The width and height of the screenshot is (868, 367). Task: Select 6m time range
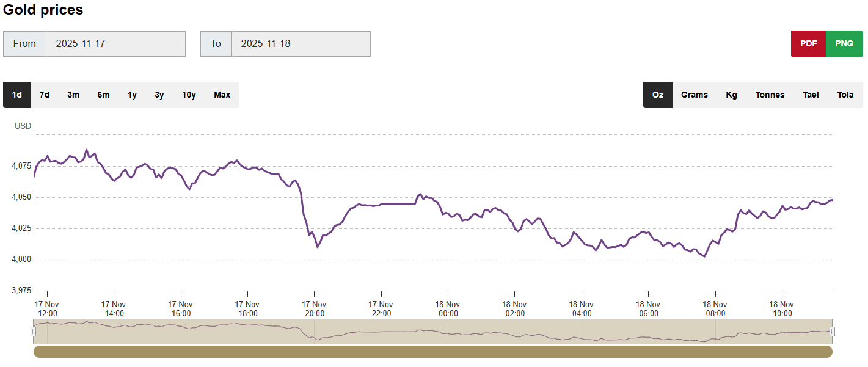pos(103,95)
